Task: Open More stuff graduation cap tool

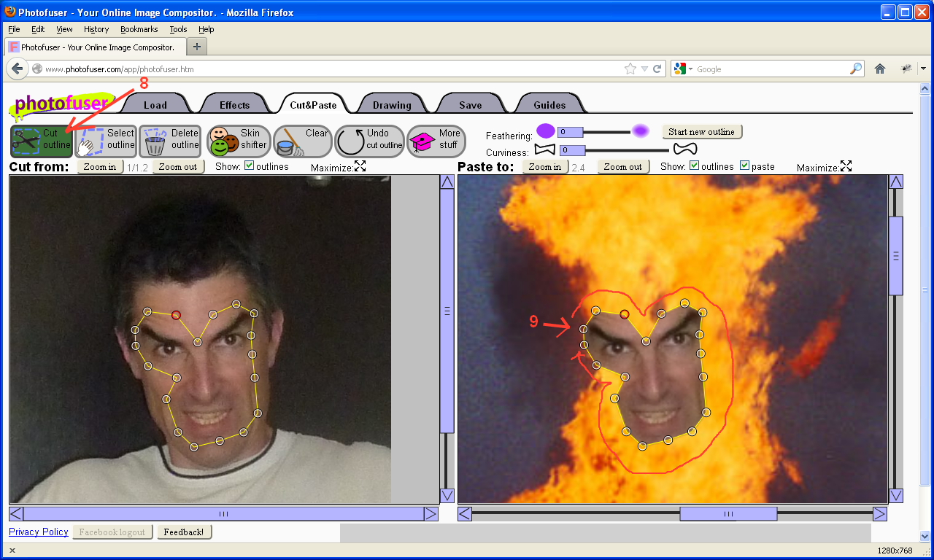Action: [436, 141]
